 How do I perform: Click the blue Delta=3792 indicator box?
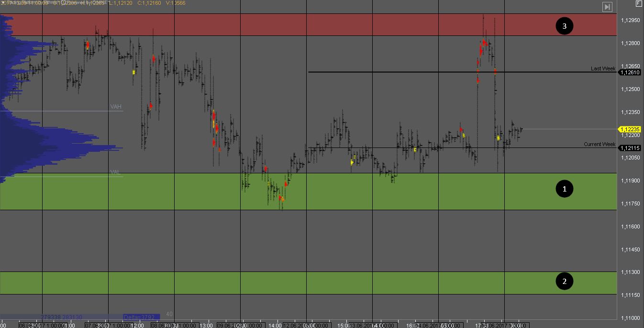click(141, 317)
